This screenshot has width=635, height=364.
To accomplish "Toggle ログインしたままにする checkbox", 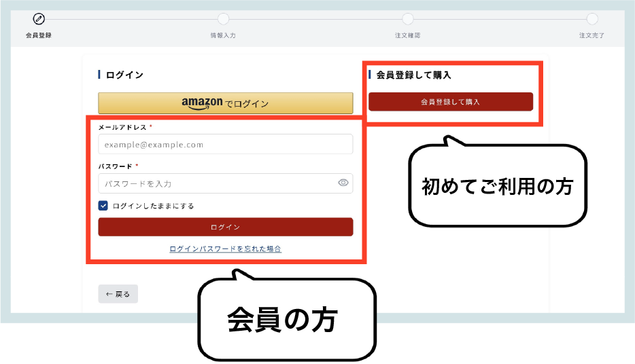I will [103, 206].
